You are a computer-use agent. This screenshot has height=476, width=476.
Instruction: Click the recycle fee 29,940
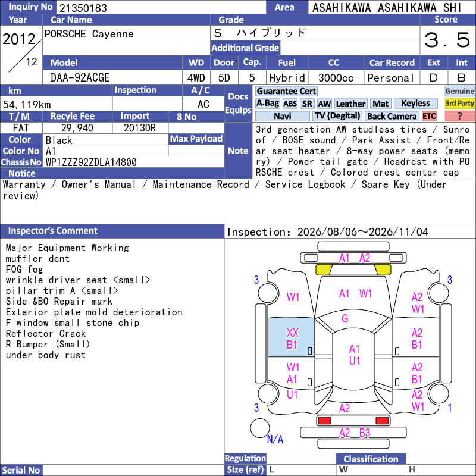click(x=77, y=128)
